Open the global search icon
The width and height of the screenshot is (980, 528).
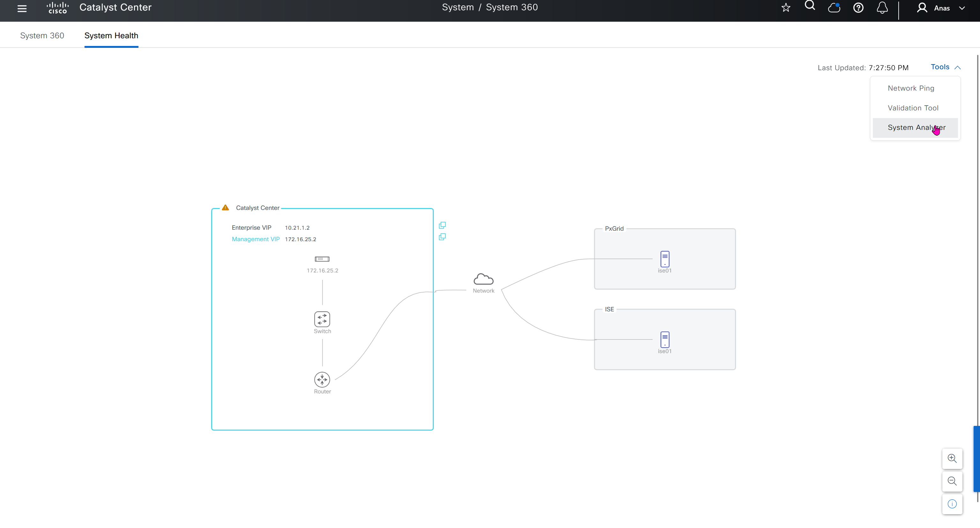810,6
